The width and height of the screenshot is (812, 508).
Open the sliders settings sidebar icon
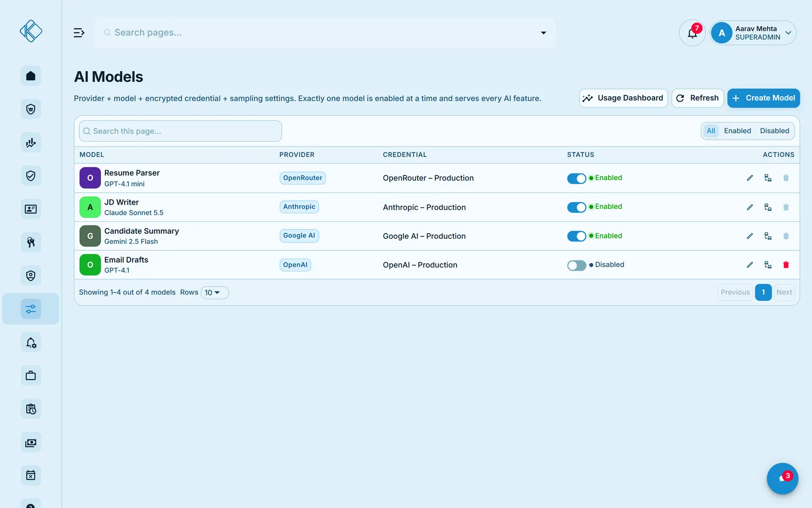coord(31,309)
